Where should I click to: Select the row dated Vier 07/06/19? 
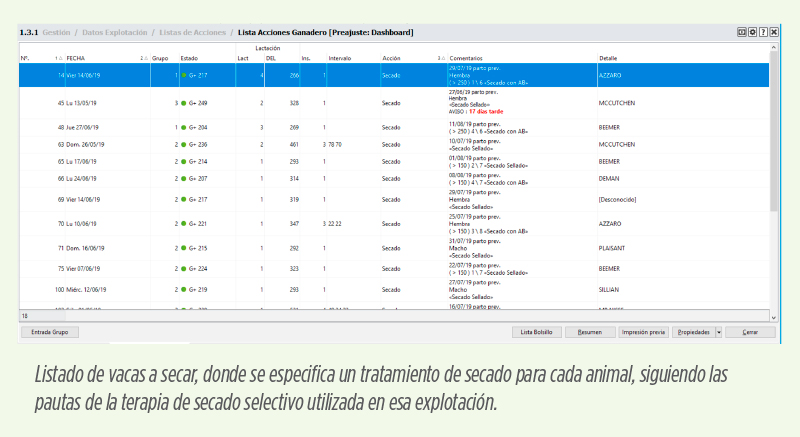(x=394, y=269)
